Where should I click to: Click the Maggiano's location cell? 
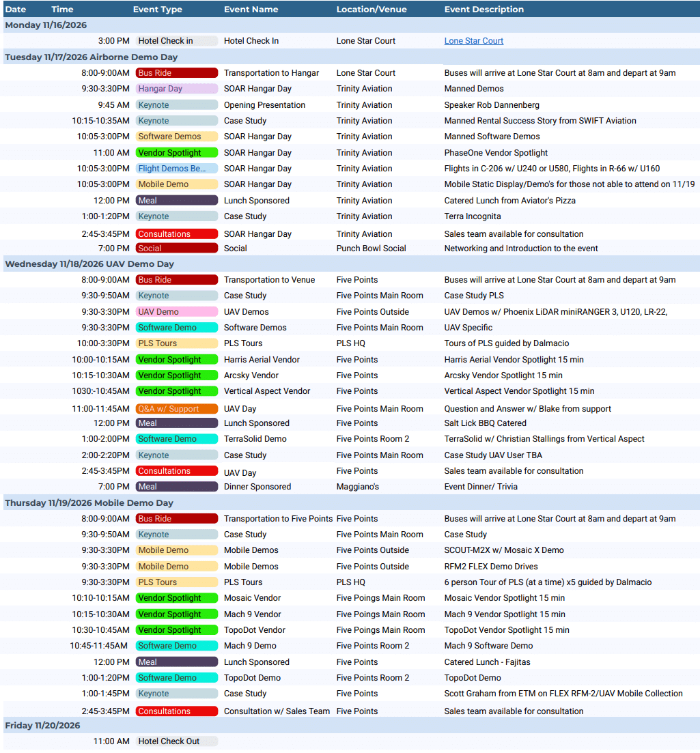(357, 487)
